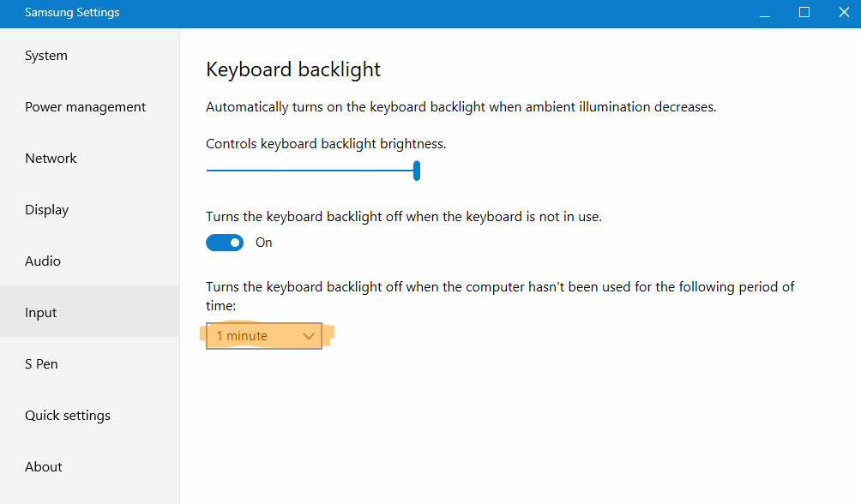Image resolution: width=861 pixels, height=504 pixels.
Task: Set backlight brightness slider to minimum
Action: (208, 171)
